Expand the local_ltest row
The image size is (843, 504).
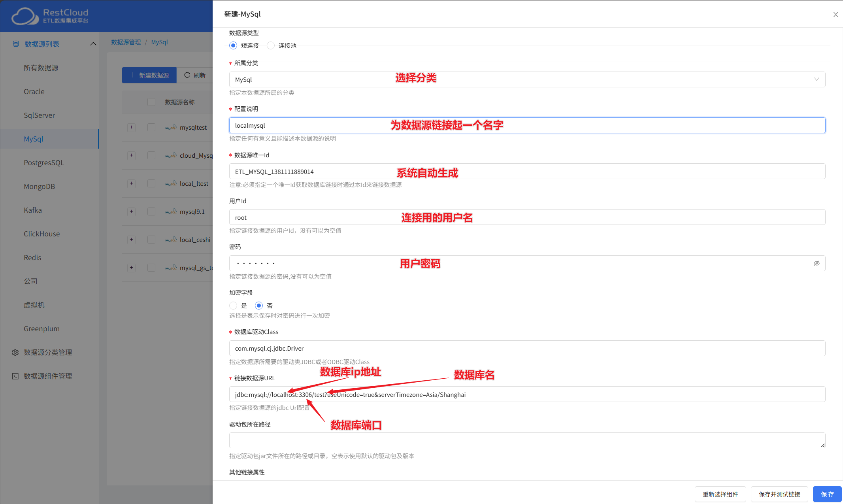(x=132, y=183)
